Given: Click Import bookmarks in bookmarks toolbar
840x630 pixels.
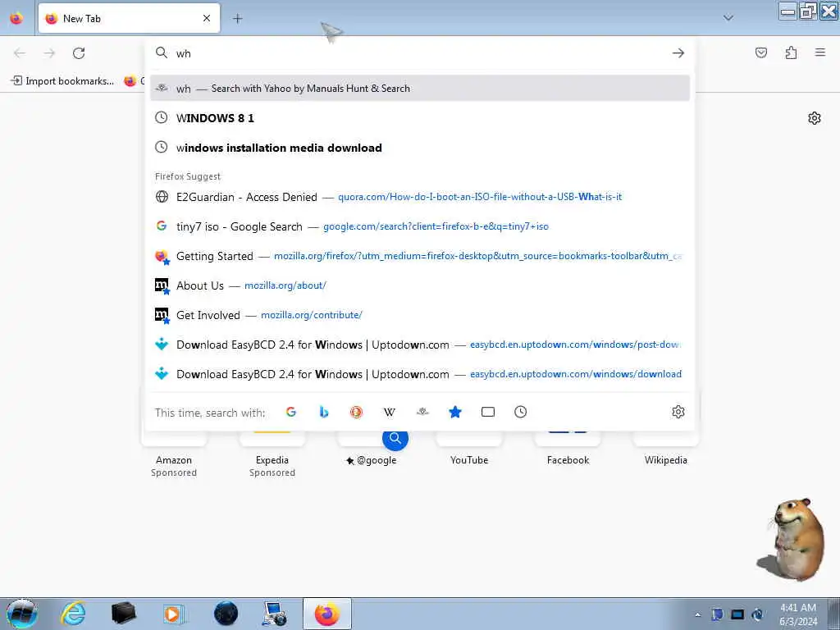Looking at the screenshot, I should [x=62, y=81].
